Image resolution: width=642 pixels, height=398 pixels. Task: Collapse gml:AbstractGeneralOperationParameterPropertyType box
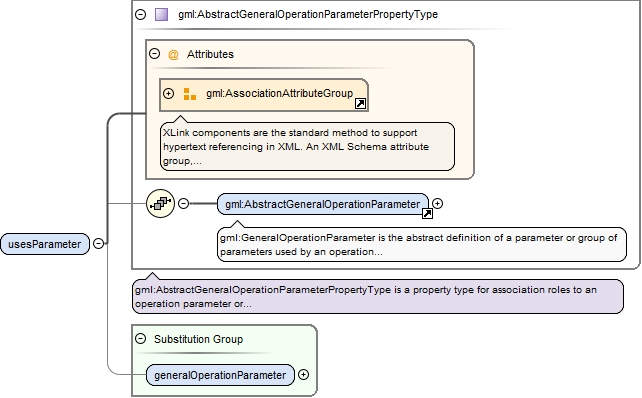(x=140, y=14)
